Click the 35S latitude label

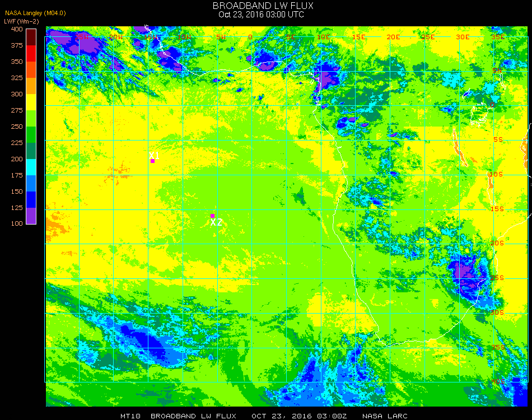coord(498,347)
